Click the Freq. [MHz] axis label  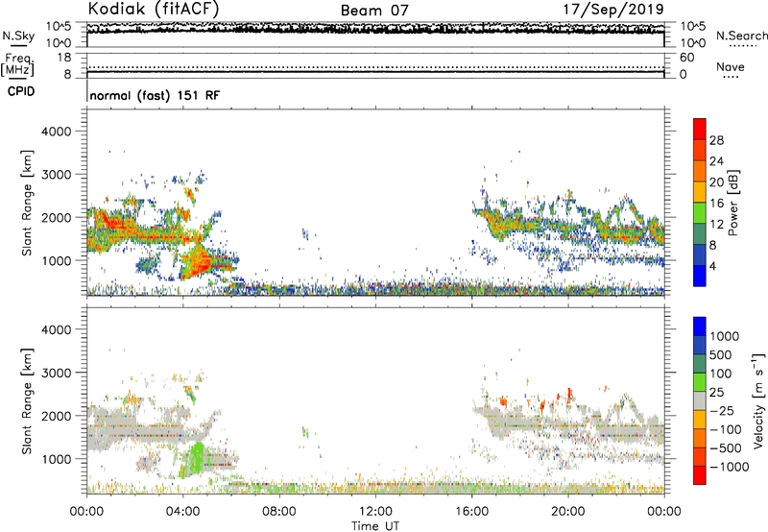(17, 64)
